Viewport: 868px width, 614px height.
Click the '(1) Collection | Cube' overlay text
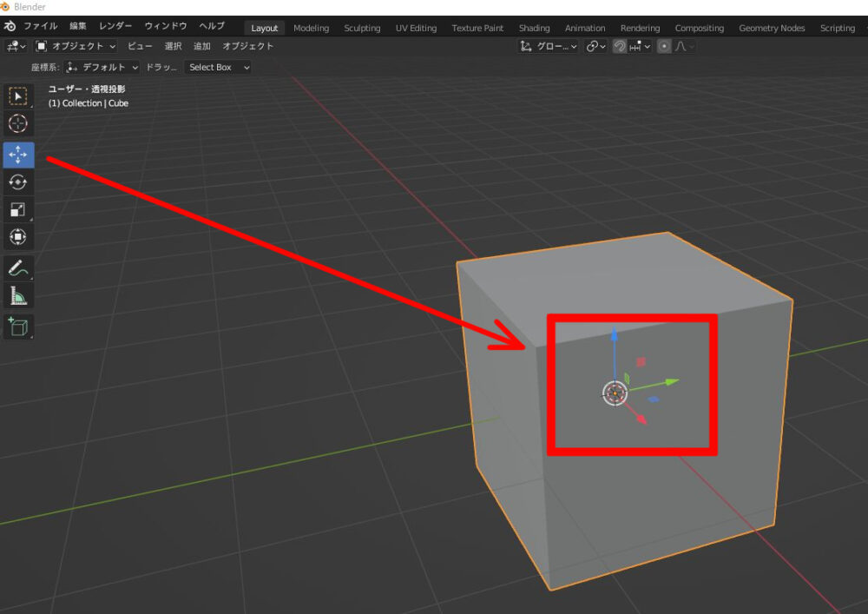[x=88, y=103]
